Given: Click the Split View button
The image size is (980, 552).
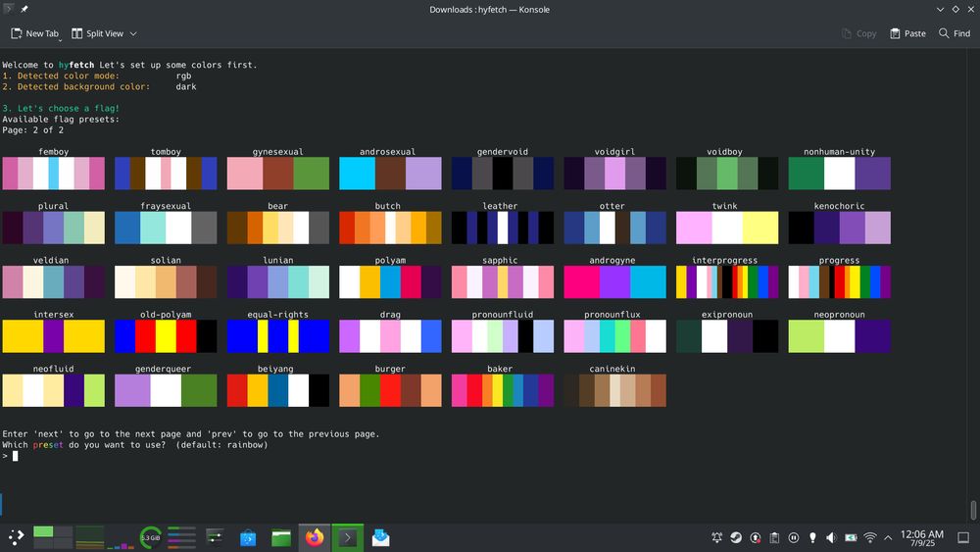Looking at the screenshot, I should tap(97, 33).
